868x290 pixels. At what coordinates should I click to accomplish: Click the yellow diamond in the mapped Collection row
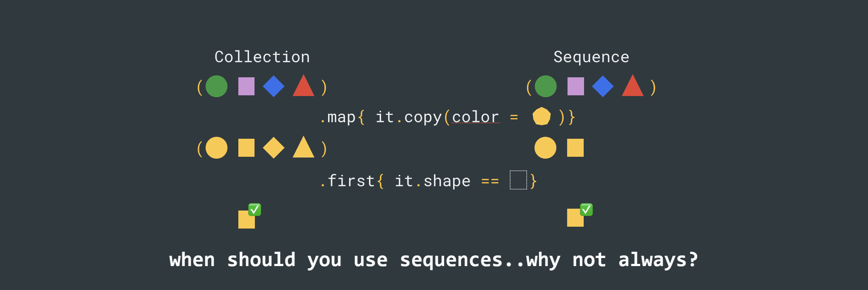[274, 148]
